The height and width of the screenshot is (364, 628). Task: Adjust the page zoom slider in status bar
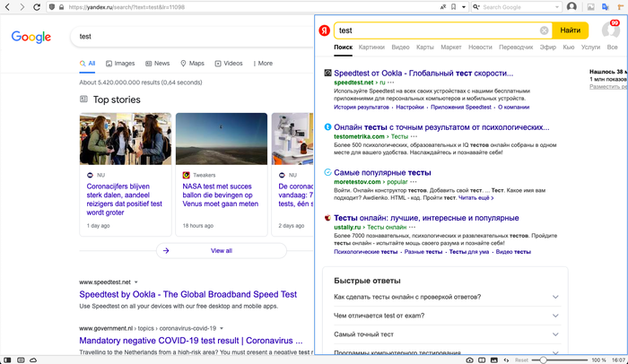click(x=543, y=359)
